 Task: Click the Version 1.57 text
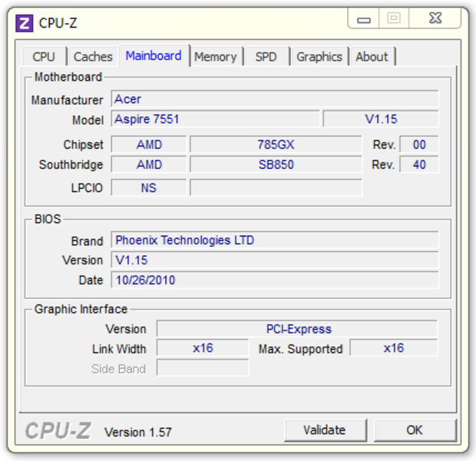click(138, 432)
